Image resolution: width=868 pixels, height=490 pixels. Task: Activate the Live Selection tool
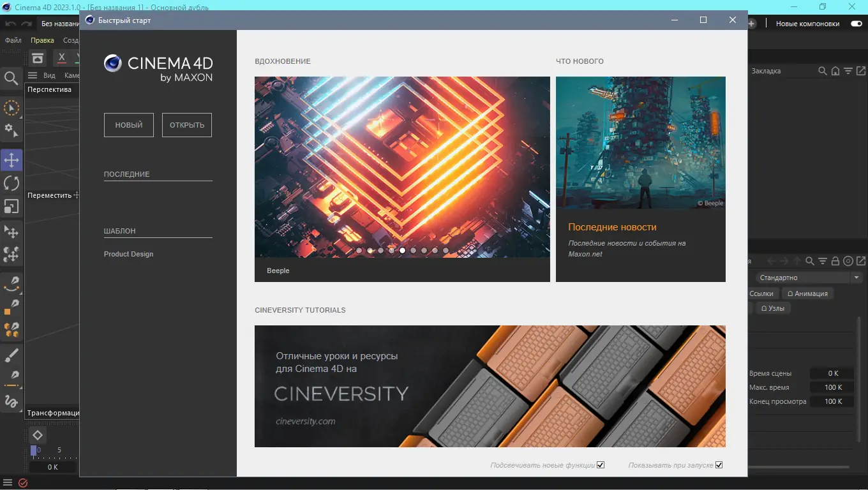(x=11, y=108)
